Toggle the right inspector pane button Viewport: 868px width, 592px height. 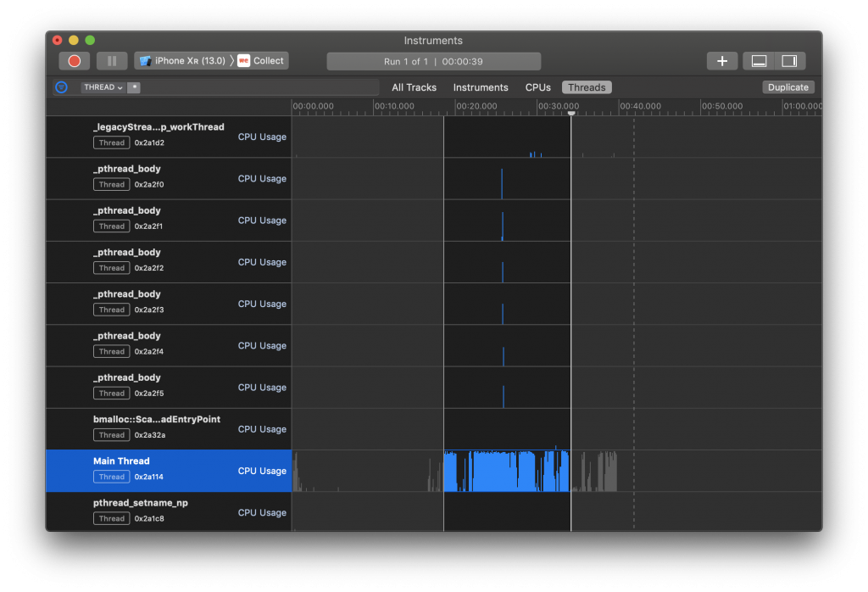point(789,61)
